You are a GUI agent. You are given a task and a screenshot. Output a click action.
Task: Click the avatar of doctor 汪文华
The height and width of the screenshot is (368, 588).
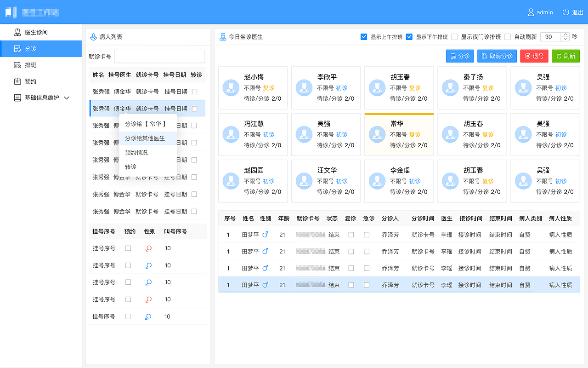304,181
